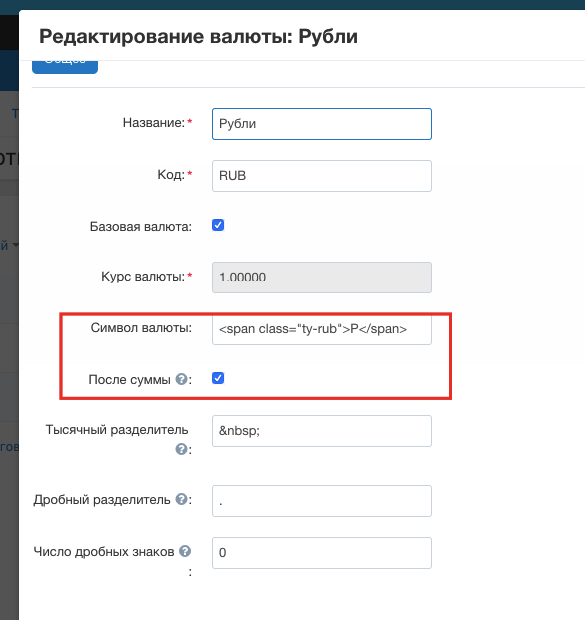Screen dimensions: 585x620
Task: Focus the Название field containing Рубли
Action: click(x=322, y=124)
